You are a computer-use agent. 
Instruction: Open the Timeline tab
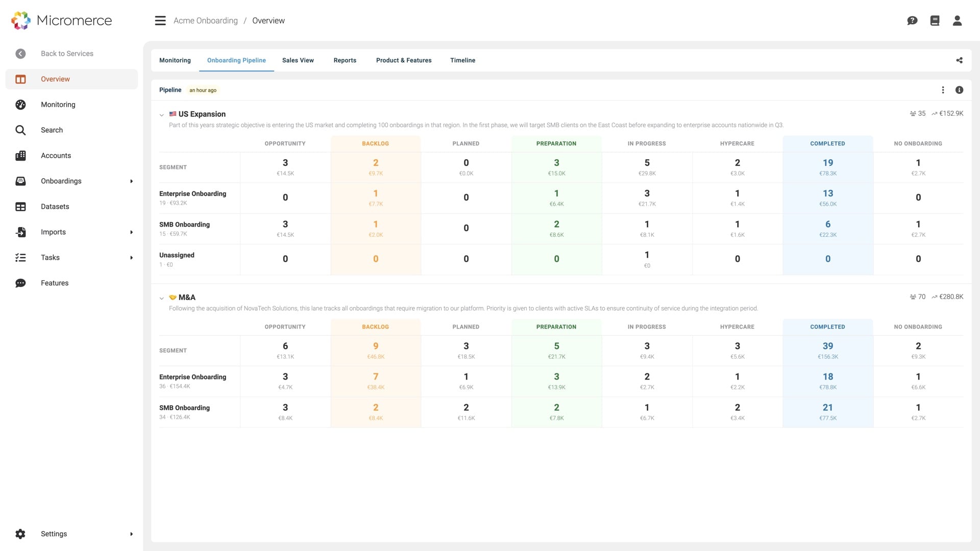click(x=463, y=60)
